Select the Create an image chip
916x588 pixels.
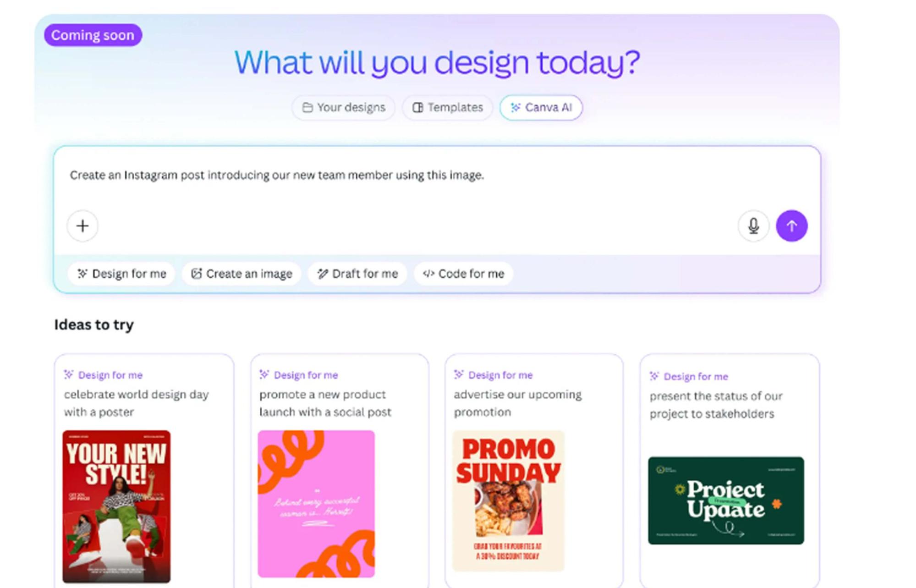pyautogui.click(x=241, y=274)
